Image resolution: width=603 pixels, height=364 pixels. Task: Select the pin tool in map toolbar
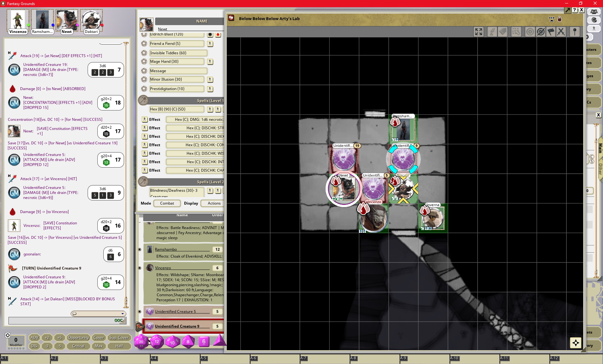coord(575,32)
